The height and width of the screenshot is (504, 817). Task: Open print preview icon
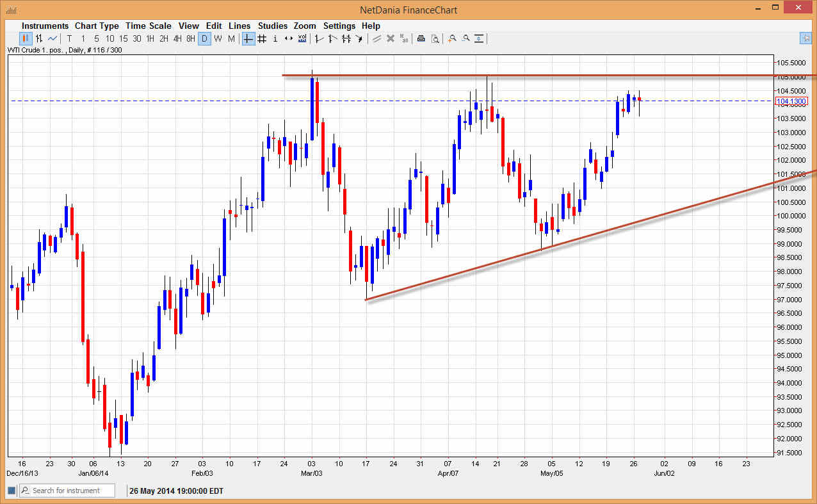coord(435,38)
